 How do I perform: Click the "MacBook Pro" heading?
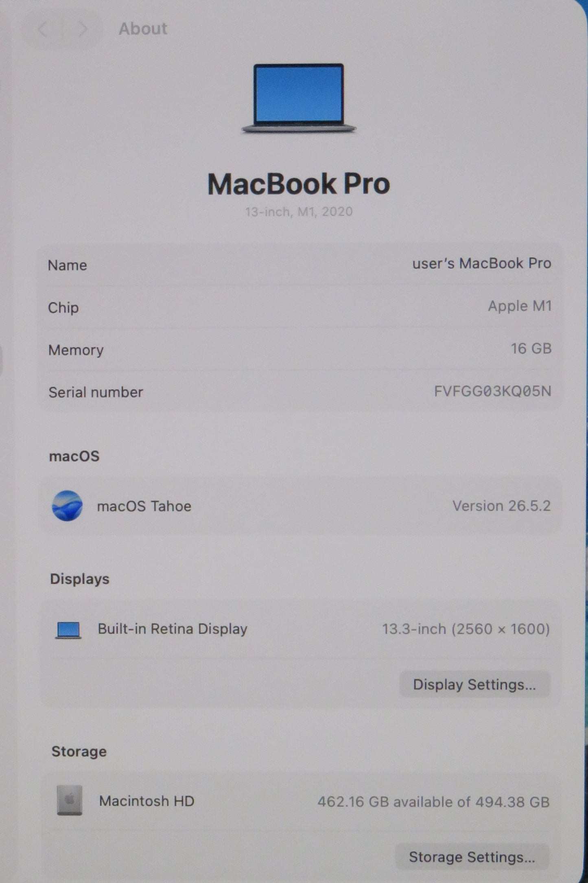coord(299,184)
